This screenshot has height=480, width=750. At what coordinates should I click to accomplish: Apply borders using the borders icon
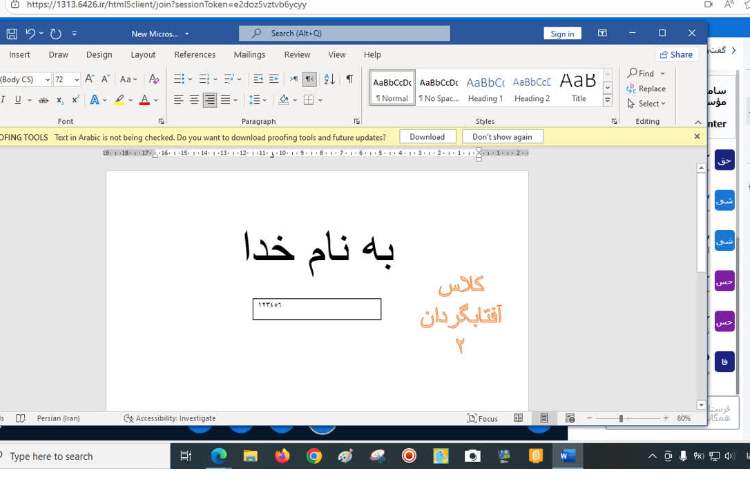click(x=309, y=100)
